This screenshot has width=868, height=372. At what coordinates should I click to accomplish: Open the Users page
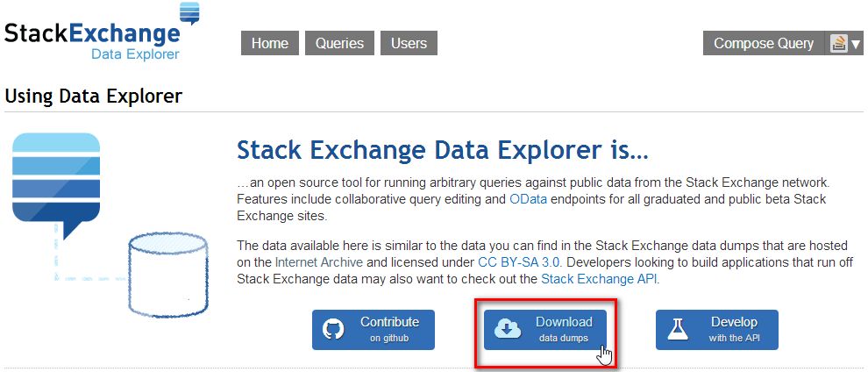[x=409, y=43]
